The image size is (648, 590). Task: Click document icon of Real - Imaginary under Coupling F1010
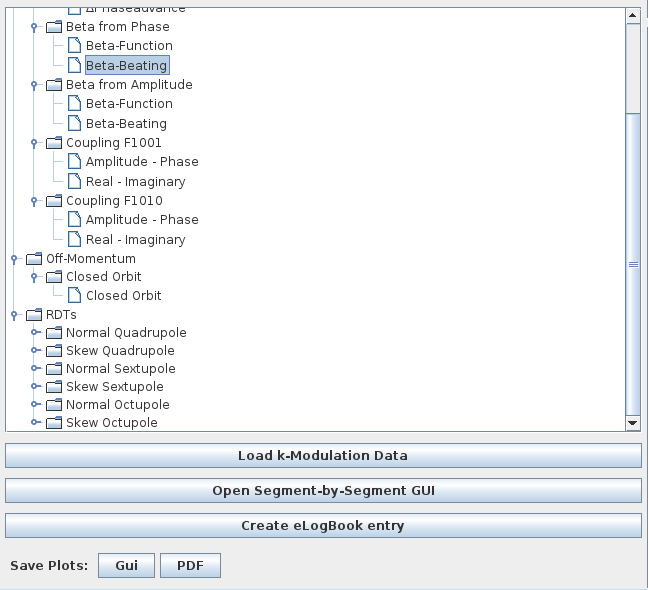tap(74, 239)
